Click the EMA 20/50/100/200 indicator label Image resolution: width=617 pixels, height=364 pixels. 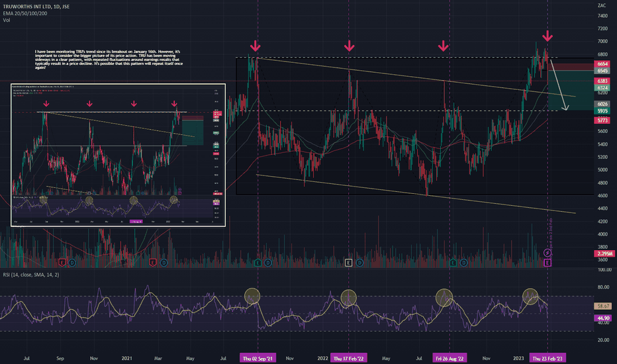pyautogui.click(x=25, y=13)
